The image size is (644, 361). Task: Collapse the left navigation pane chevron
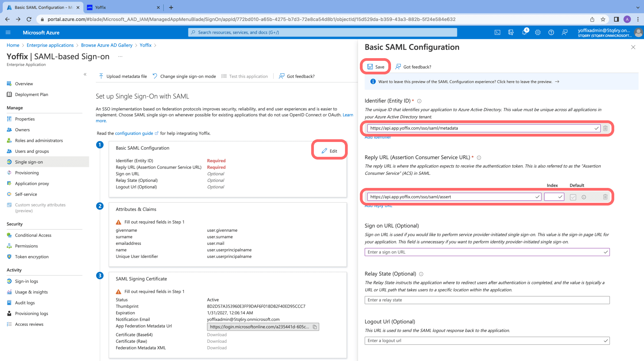(85, 74)
